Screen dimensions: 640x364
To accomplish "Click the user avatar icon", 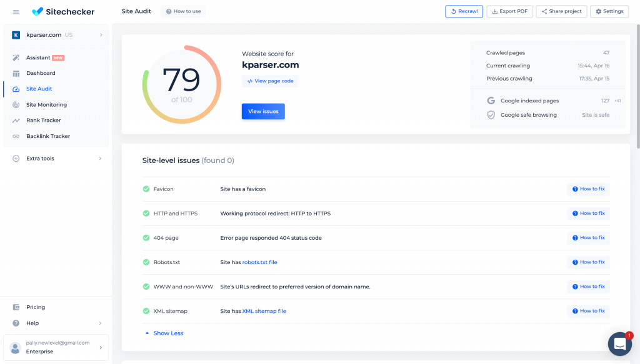I will coord(15,348).
